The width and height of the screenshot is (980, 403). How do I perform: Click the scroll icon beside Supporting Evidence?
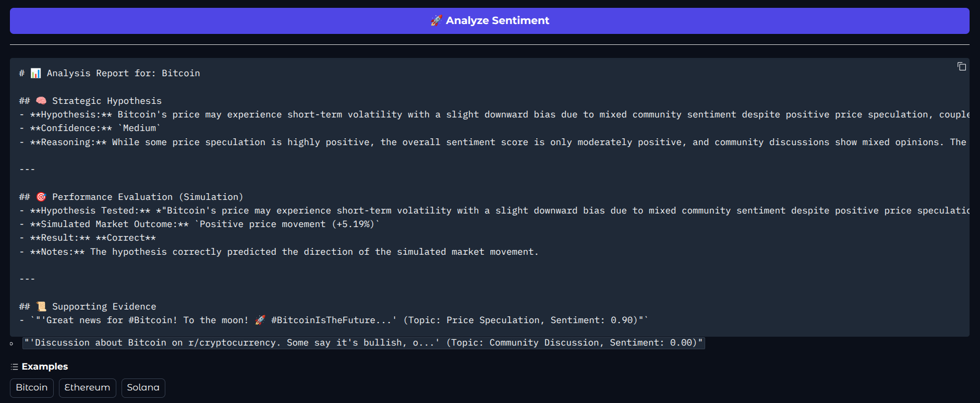pyautogui.click(x=41, y=306)
